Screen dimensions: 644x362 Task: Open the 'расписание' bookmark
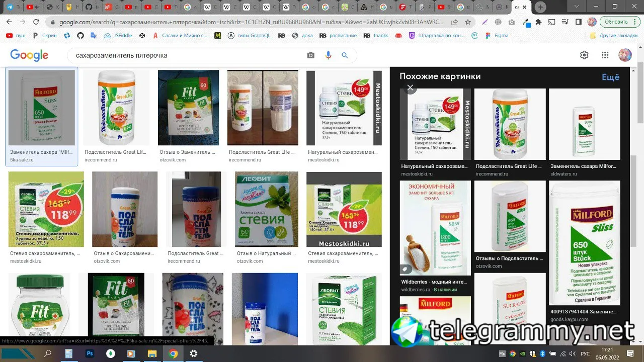338,36
